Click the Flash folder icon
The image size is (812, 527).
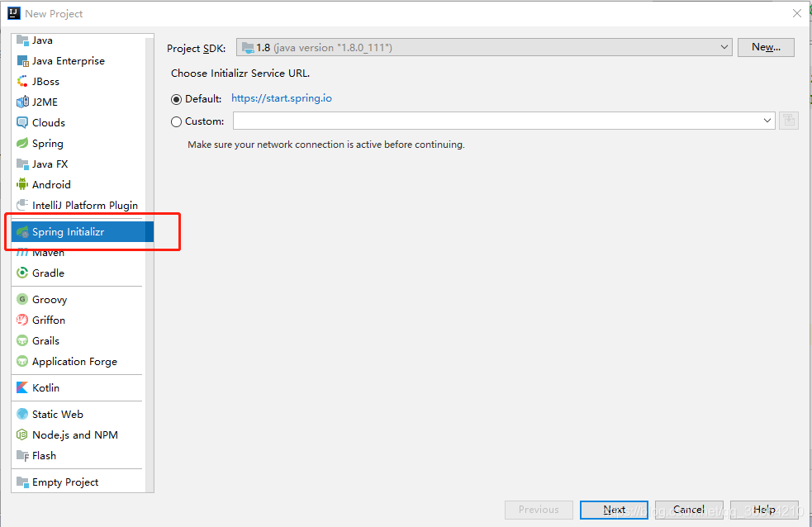tap(22, 456)
